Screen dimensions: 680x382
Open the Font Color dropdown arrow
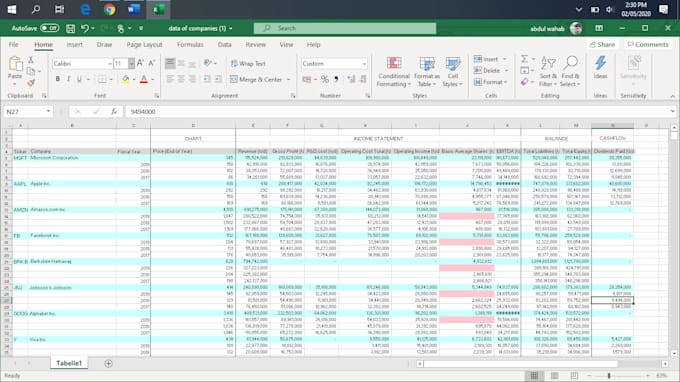[153, 80]
